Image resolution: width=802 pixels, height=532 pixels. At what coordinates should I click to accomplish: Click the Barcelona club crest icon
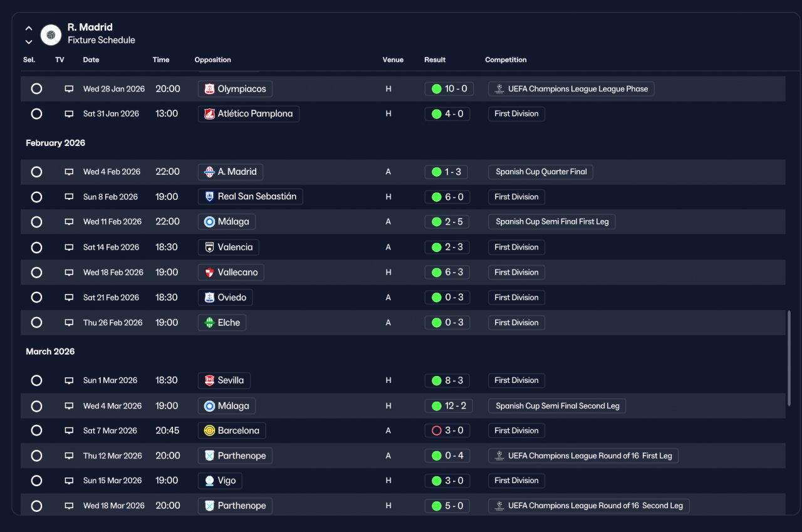210,430
